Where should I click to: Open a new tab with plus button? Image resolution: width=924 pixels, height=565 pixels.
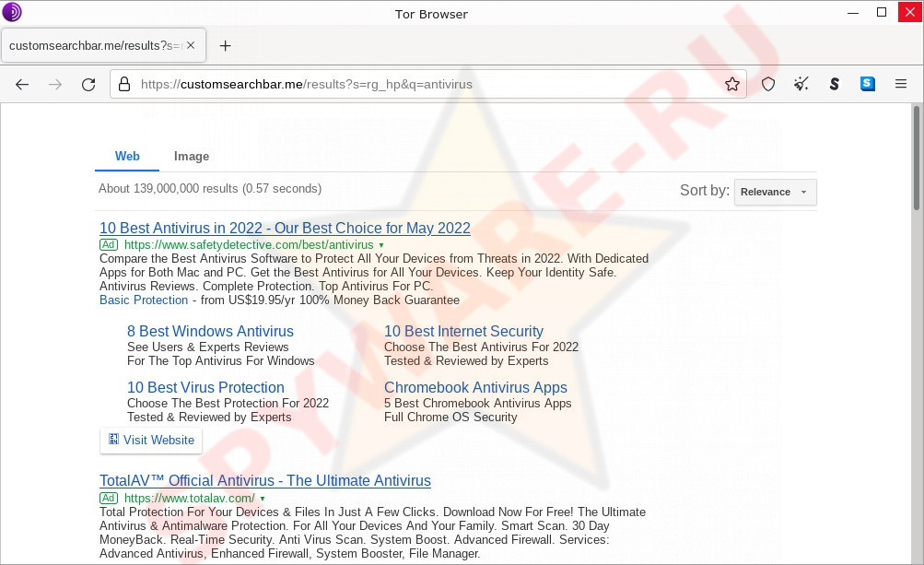coord(225,45)
